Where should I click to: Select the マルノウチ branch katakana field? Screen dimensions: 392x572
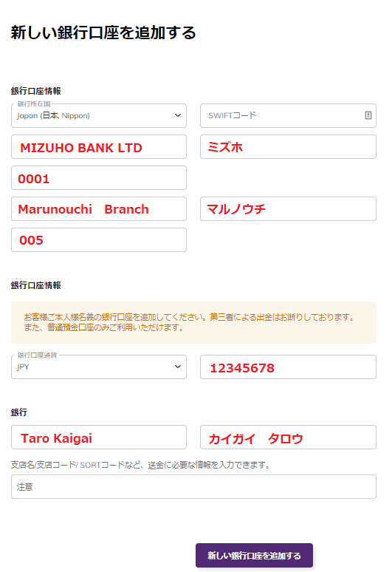point(288,208)
